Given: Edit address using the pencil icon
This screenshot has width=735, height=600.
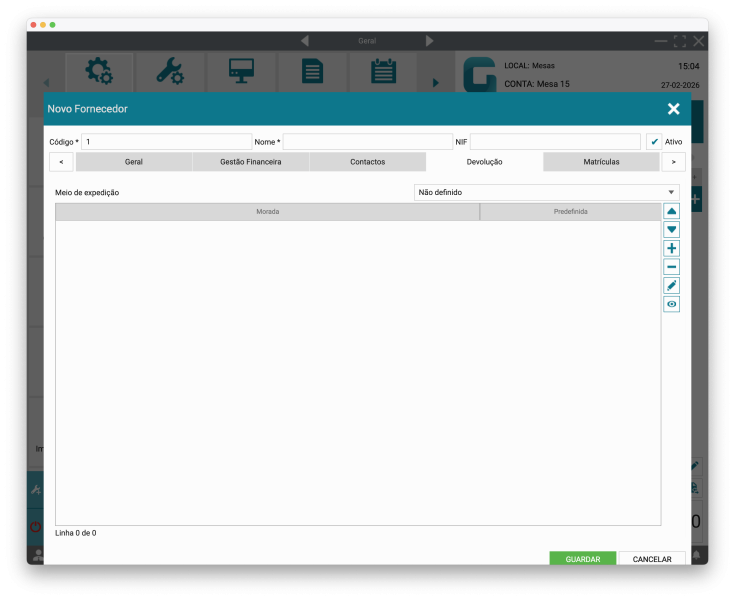Looking at the screenshot, I should [x=671, y=286].
